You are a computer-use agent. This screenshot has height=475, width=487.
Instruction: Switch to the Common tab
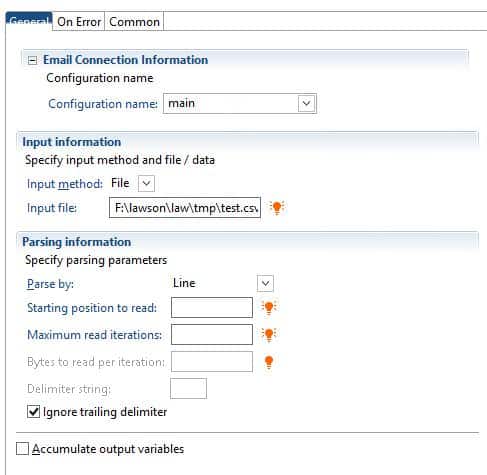(134, 22)
